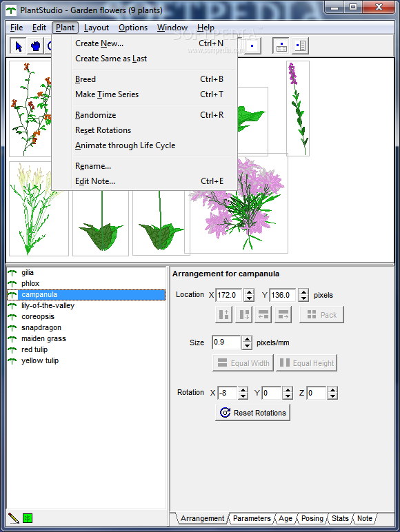Click the PlantStudio title bar app icon
This screenshot has width=400, height=532.
pyautogui.click(x=11, y=10)
